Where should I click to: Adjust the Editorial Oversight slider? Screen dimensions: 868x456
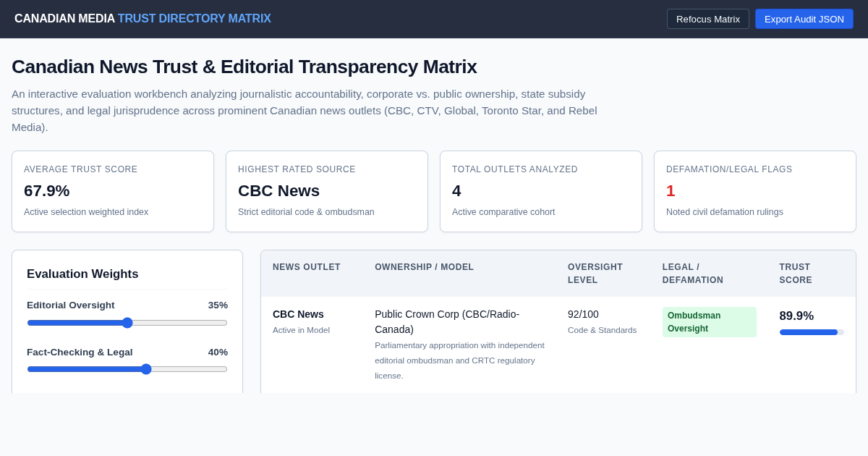pos(127,323)
